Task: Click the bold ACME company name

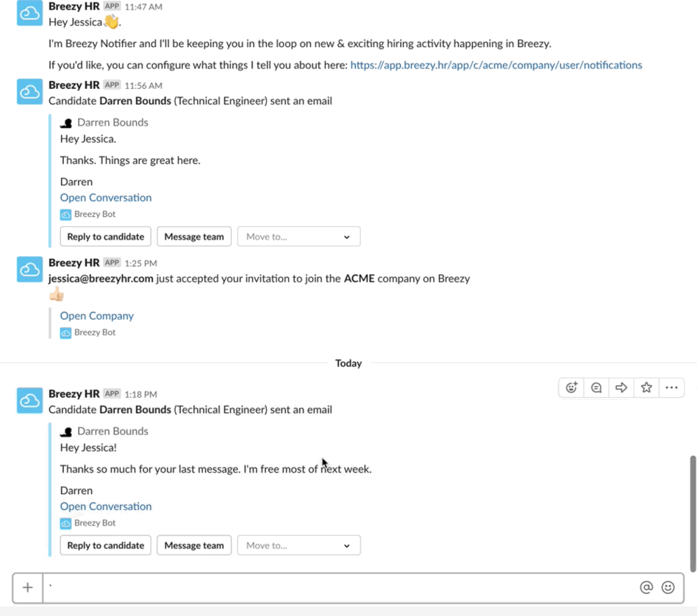Action: coord(360,279)
